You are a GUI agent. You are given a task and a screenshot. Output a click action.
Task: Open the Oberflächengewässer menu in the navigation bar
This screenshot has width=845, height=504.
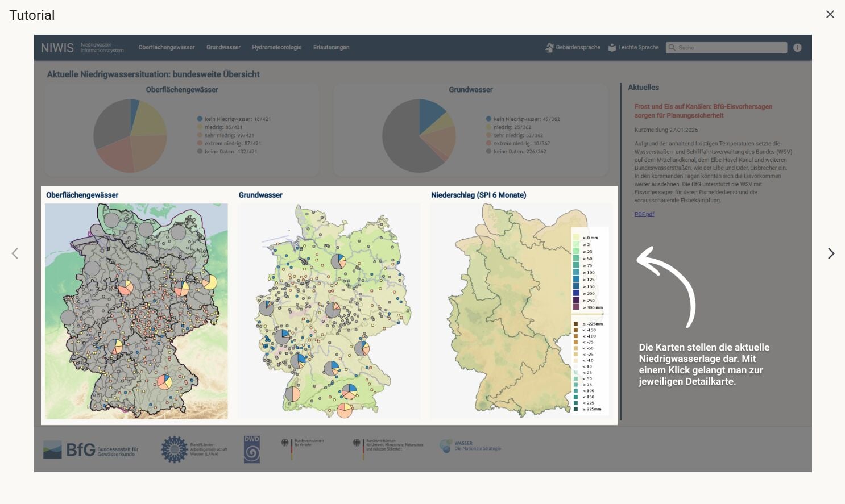(x=167, y=48)
